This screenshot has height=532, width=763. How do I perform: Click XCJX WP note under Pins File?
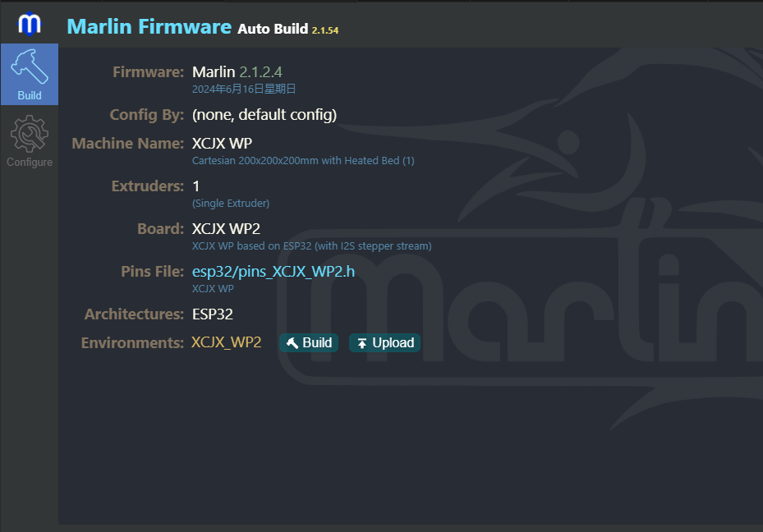click(x=213, y=289)
